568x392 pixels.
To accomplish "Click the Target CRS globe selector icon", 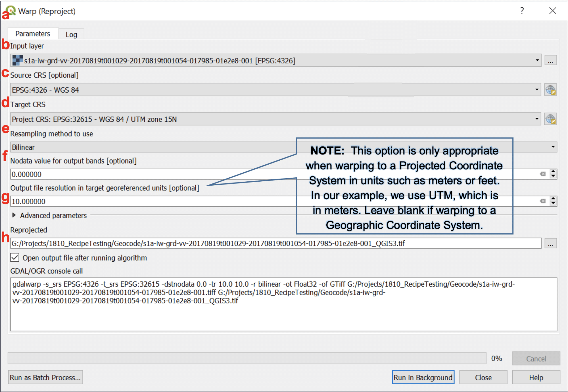I will pyautogui.click(x=550, y=119).
